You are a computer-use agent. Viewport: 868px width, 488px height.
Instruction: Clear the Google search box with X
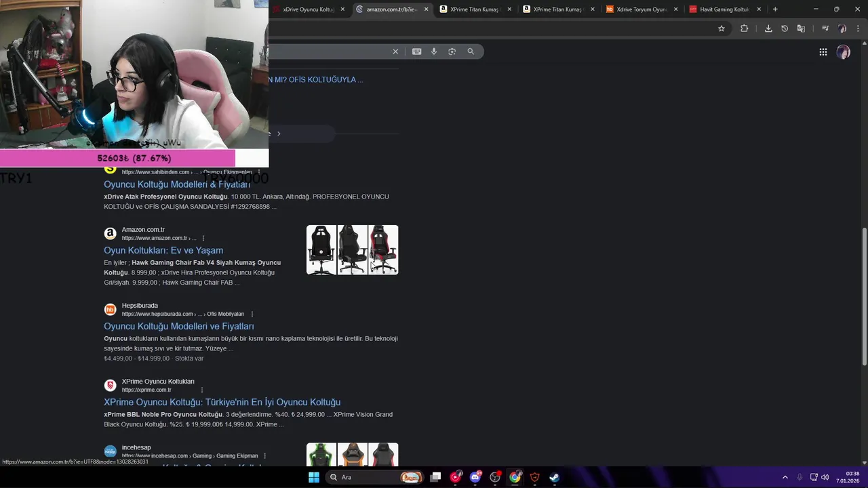tap(395, 52)
